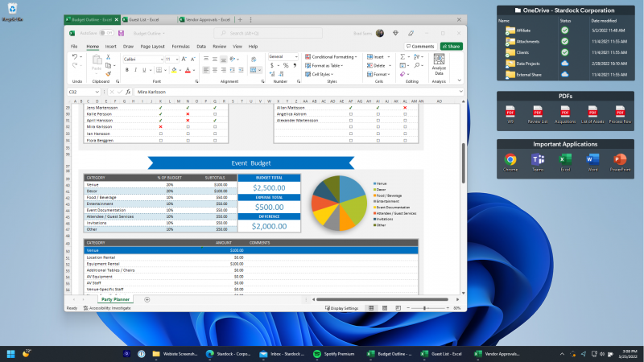
Task: Tick the first checkbox for Angelica Astrom
Action: (x=350, y=113)
